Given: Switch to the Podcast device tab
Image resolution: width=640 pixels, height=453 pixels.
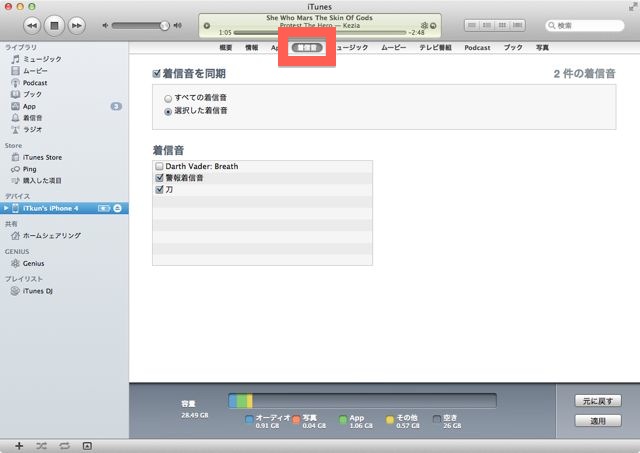Looking at the screenshot, I should click(x=477, y=48).
